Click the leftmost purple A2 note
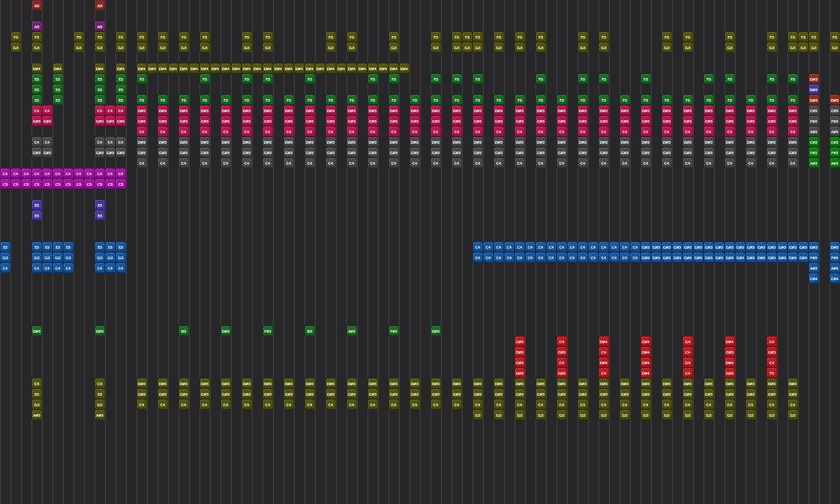 click(x=37, y=26)
